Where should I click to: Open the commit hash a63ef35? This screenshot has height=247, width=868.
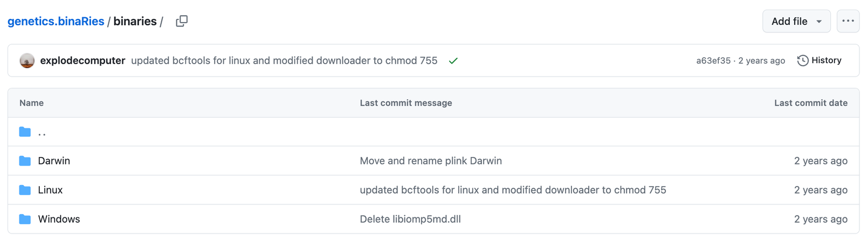pos(713,60)
